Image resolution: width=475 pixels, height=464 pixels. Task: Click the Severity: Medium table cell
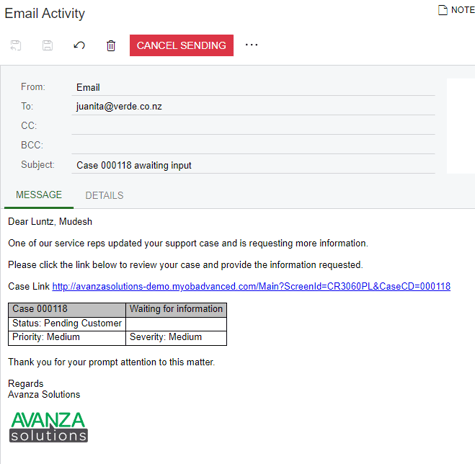pyautogui.click(x=176, y=338)
